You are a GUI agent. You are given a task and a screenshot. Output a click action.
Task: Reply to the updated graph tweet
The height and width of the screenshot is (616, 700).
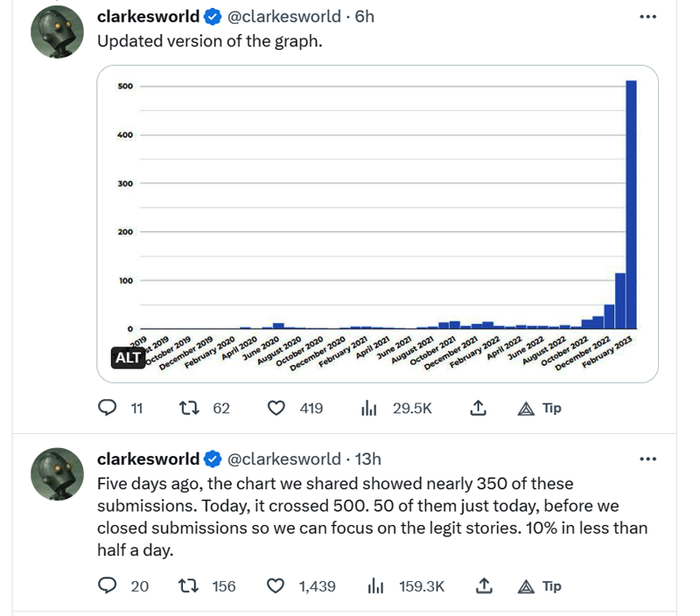tap(108, 408)
